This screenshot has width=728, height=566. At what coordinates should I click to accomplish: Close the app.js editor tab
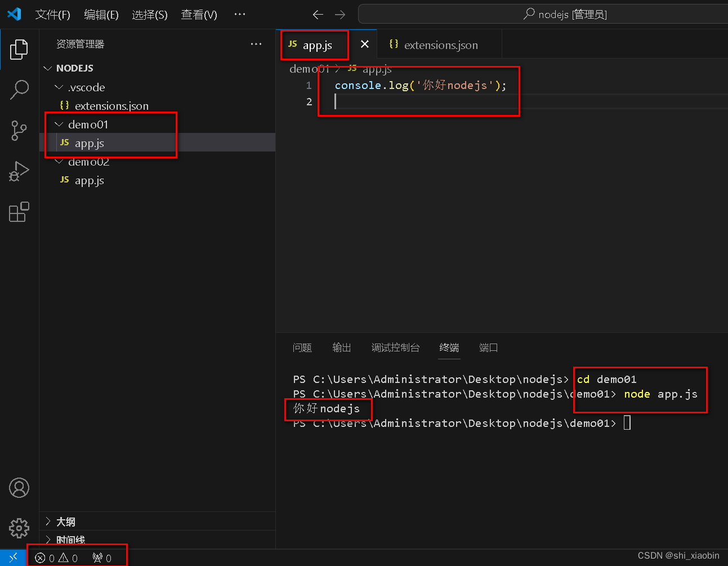[365, 44]
